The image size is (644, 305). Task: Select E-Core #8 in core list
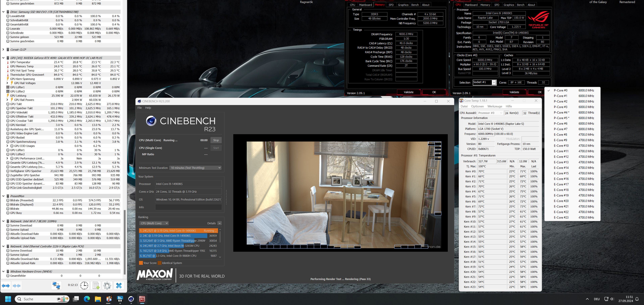572,134
